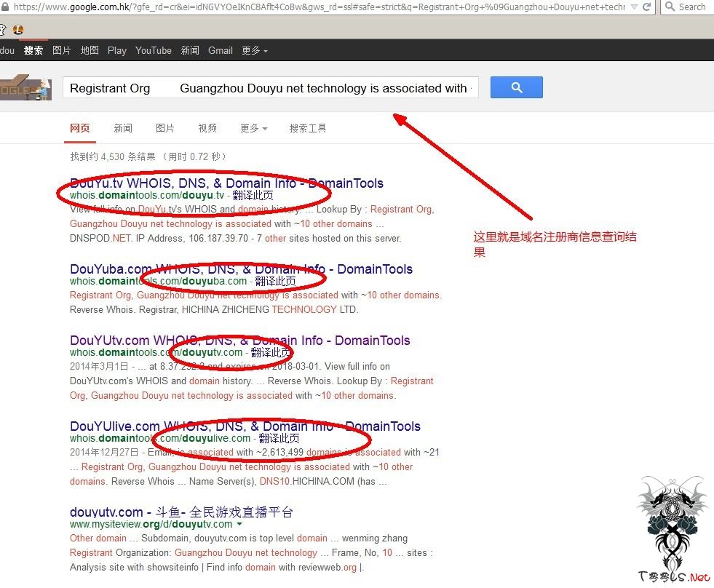Viewport: 714px width, 588px height.
Task: Click the snippet line mentioning reviewweb.org
Action: (217, 568)
